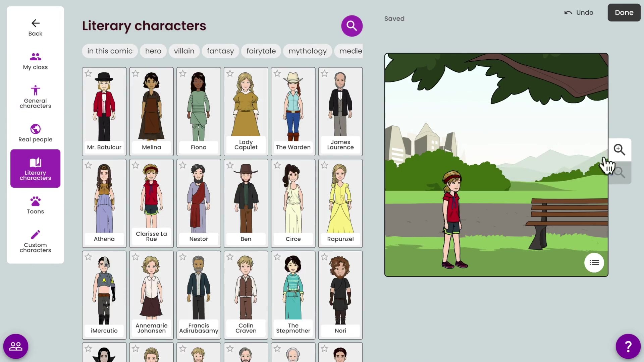Open the My class characters section
Viewport: 644px width, 362px height.
(35, 61)
